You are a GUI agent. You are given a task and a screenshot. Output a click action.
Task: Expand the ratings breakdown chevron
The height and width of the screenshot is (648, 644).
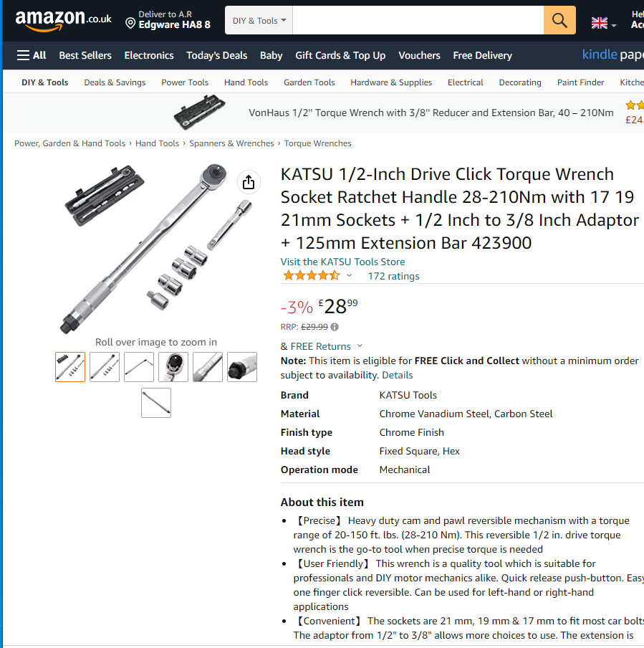pos(349,275)
